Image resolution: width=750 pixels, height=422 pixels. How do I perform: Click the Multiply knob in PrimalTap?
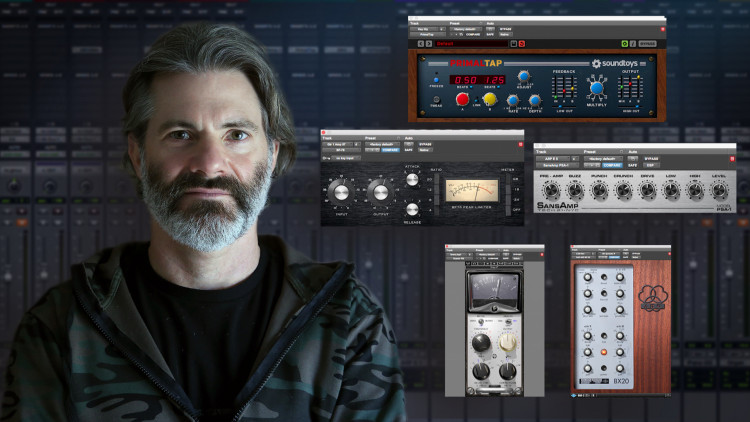click(596, 88)
